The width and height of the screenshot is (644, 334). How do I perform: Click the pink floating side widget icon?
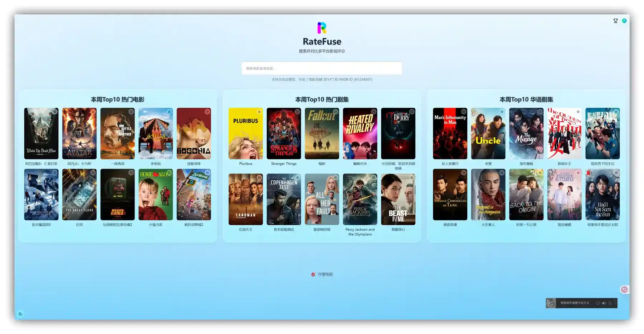click(624, 290)
